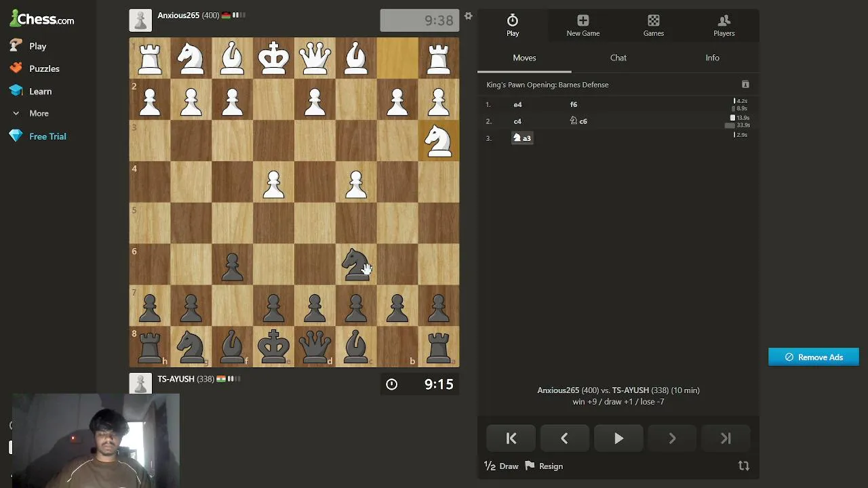Select the white knight on g1
Screen dimensions: 868x488
click(x=191, y=58)
